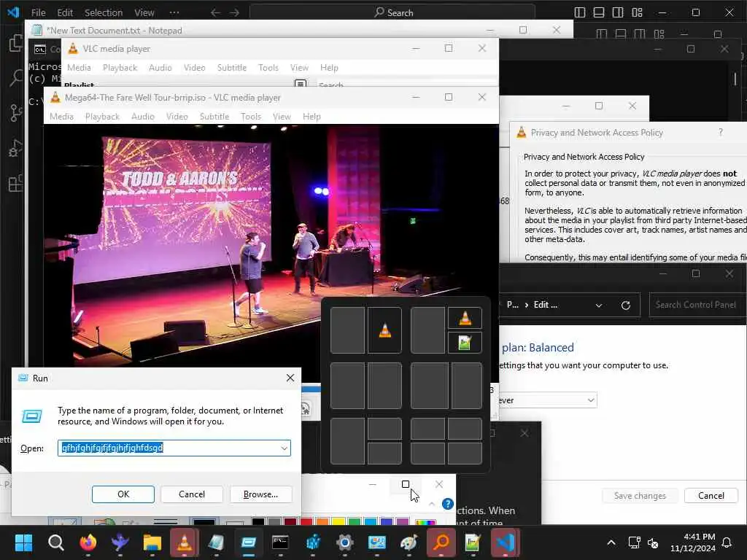This screenshot has height=560, width=747.
Task: Toggle VS Code secondary side bar layout icon
Action: 618,13
